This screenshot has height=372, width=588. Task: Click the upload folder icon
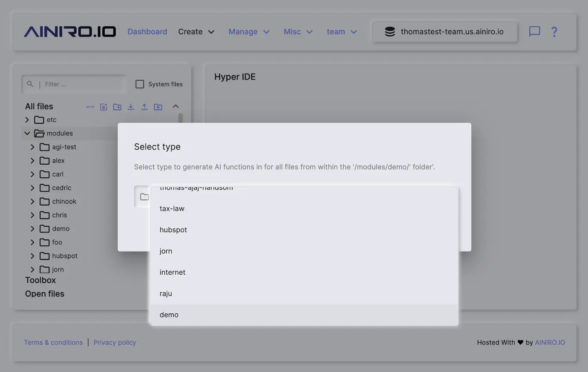[x=158, y=107]
